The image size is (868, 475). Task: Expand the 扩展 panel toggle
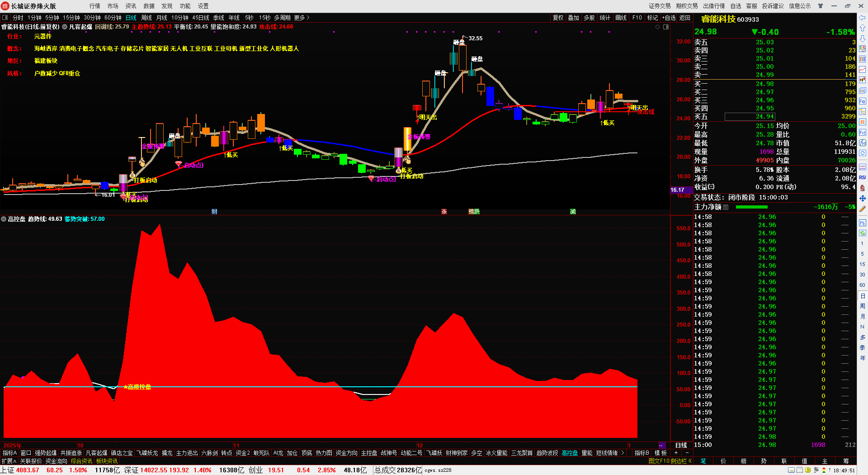coord(9,461)
